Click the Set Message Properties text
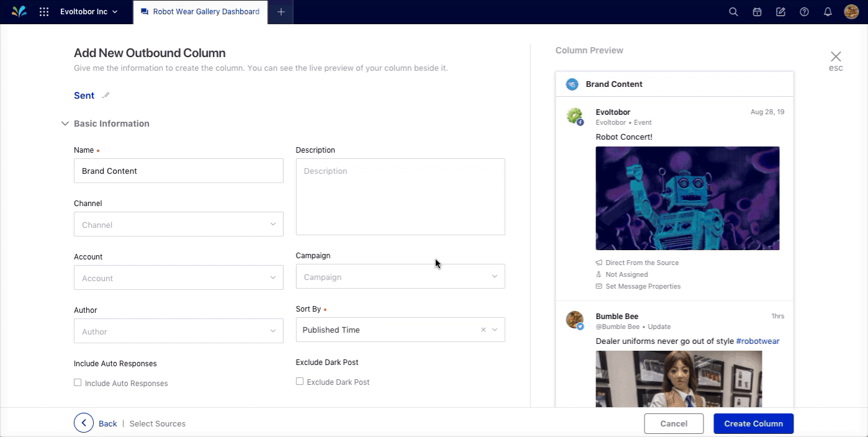The image size is (868, 437). (x=643, y=286)
